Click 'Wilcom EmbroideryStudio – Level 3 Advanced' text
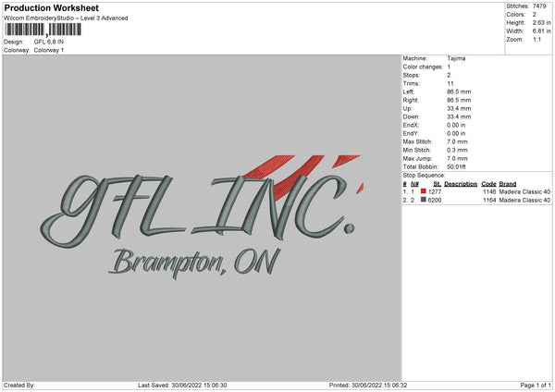 point(66,18)
